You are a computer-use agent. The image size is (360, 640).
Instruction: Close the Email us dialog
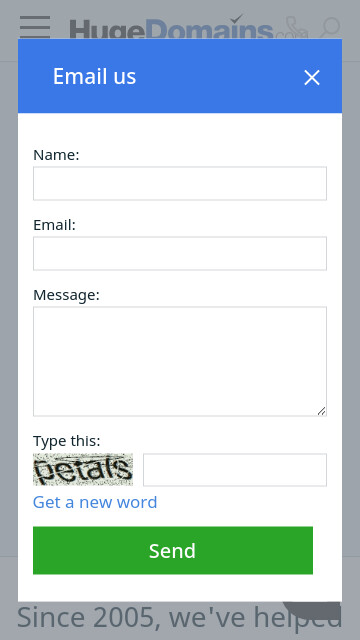click(312, 77)
